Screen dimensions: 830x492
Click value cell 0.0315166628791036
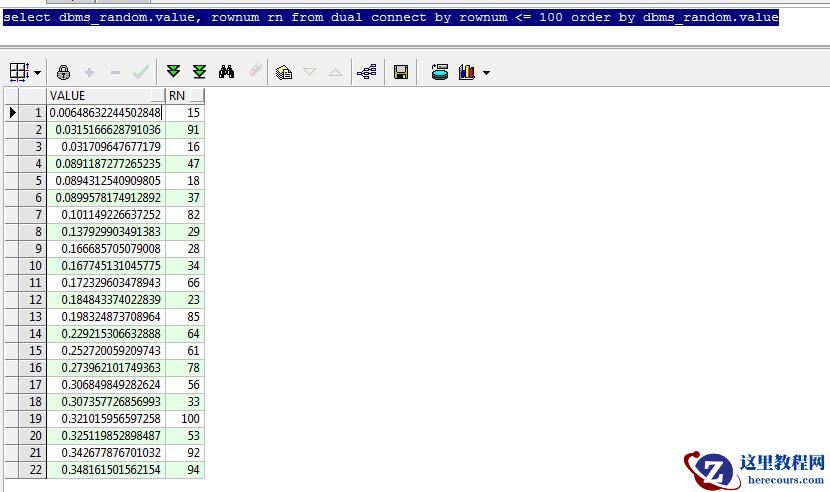tap(106, 130)
